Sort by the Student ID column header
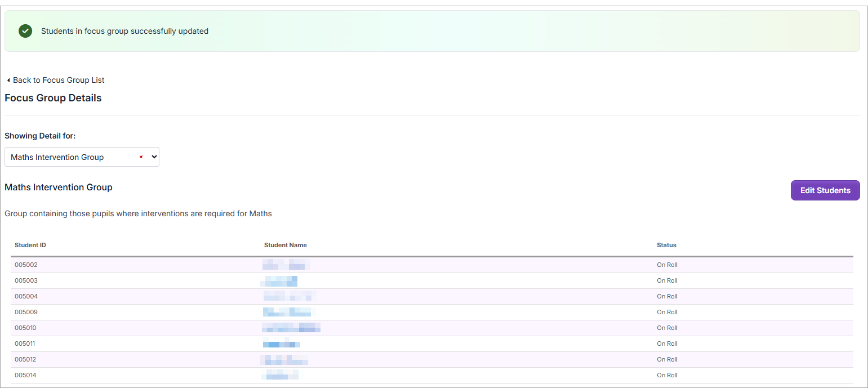 (30, 245)
